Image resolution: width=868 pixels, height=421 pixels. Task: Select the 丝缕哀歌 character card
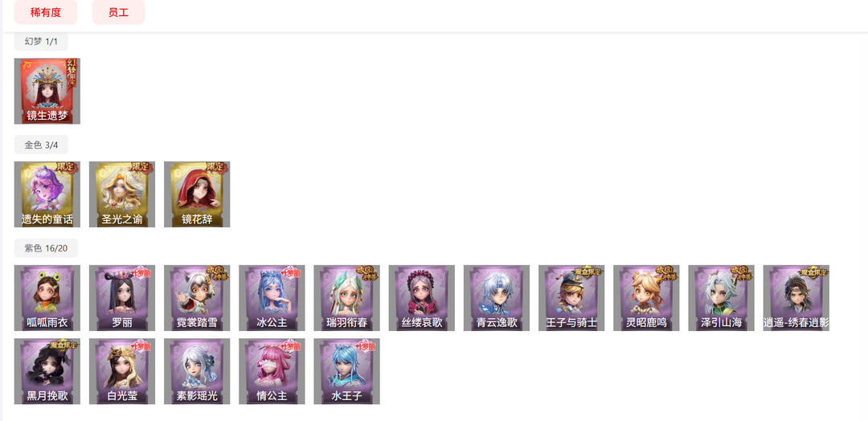(x=422, y=297)
